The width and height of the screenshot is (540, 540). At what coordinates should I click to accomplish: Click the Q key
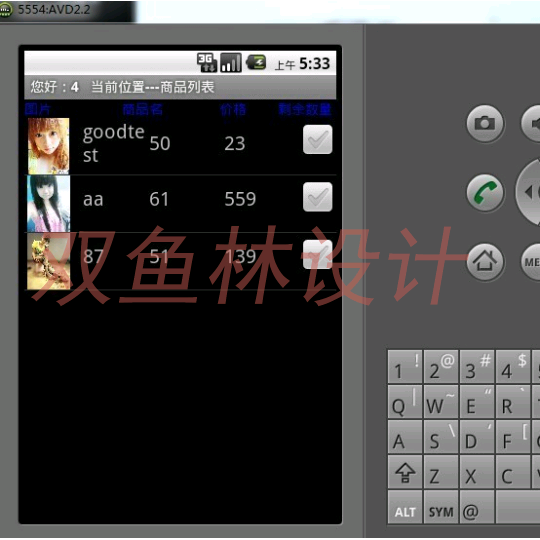405,402
